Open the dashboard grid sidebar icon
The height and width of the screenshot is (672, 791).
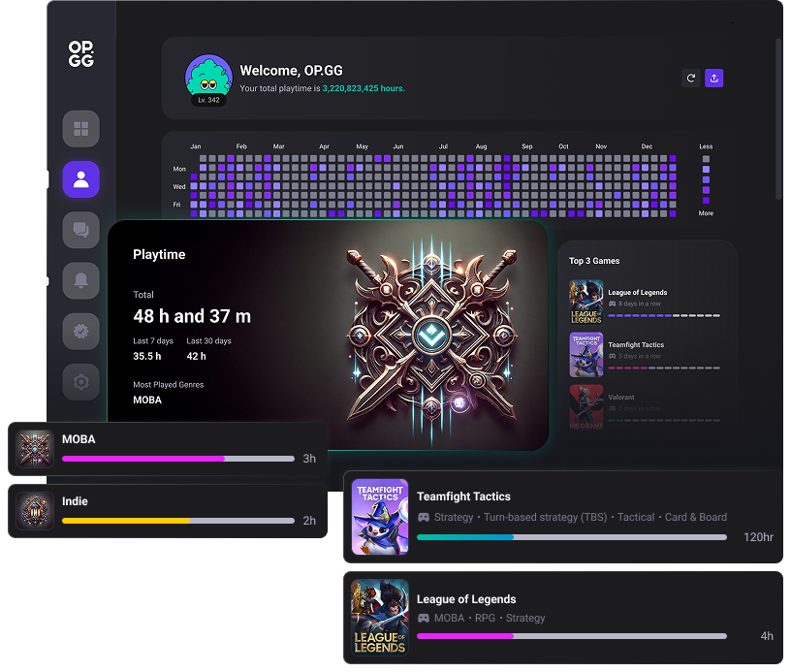(x=80, y=129)
